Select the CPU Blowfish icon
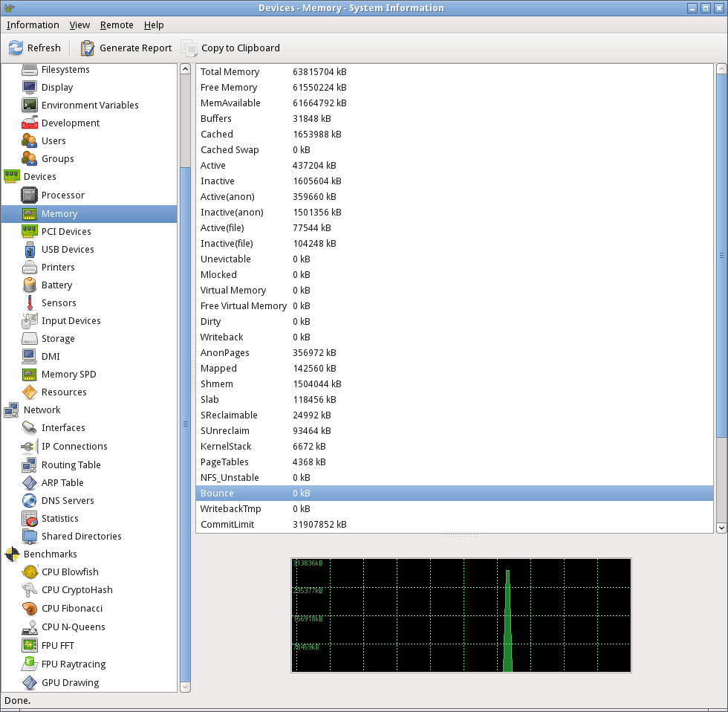The height and width of the screenshot is (712, 728). point(30,572)
